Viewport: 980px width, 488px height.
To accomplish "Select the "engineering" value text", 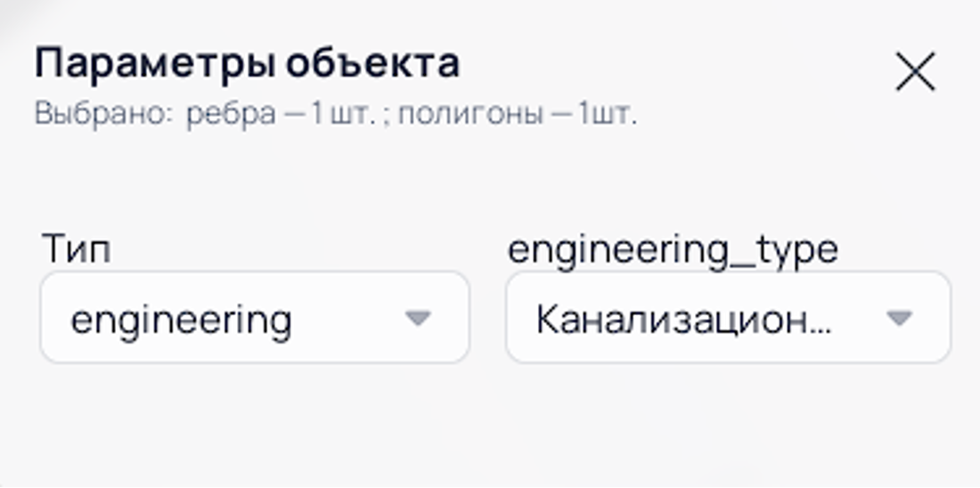I will point(181,319).
